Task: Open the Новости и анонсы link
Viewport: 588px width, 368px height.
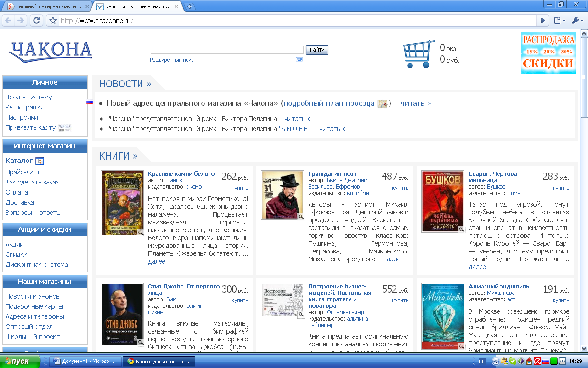Action: click(33, 296)
